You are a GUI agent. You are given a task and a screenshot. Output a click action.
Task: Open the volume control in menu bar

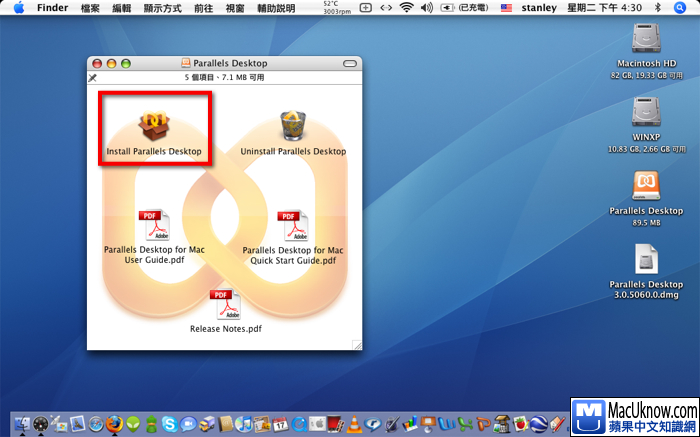(427, 8)
